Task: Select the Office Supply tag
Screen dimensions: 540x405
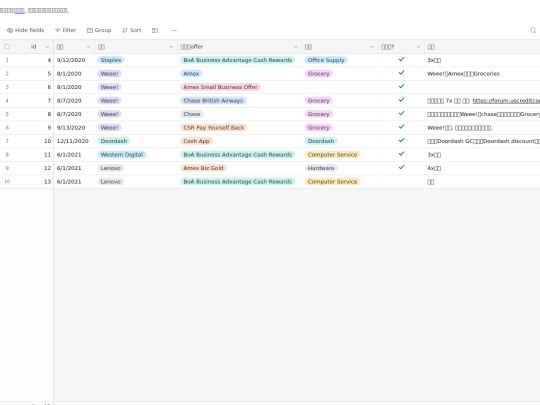Action: coord(326,60)
